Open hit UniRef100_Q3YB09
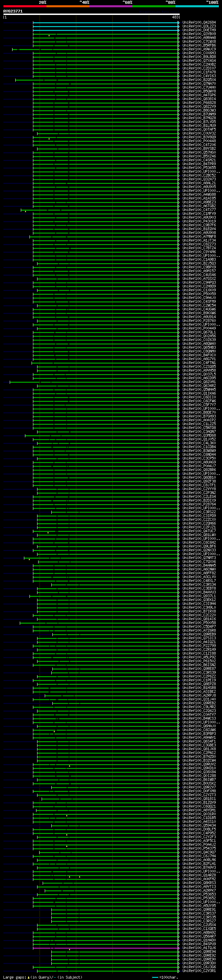This screenshot has width=222, height=980. click(x=199, y=34)
